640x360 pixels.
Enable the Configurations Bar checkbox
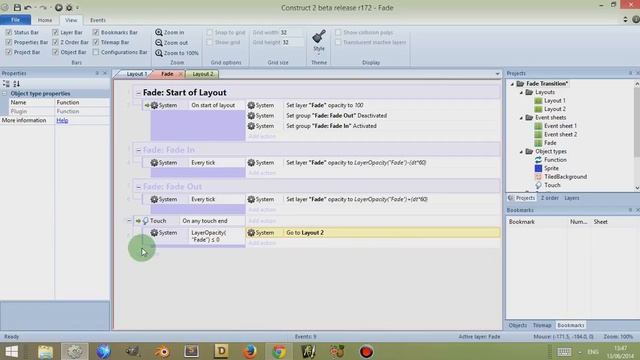96,52
